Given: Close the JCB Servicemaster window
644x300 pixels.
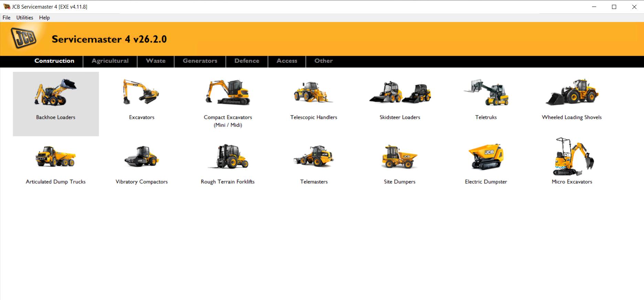Looking at the screenshot, I should tap(634, 7).
